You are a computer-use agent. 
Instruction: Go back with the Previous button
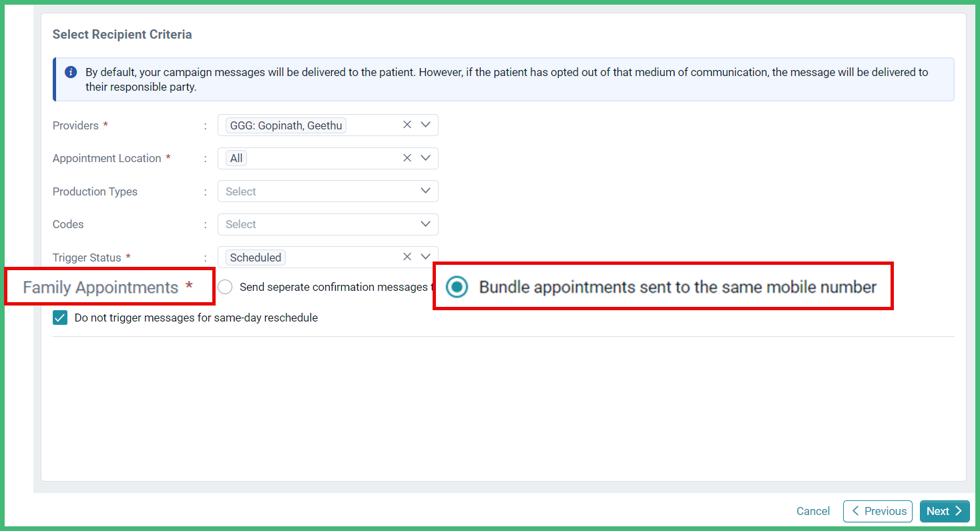(878, 511)
